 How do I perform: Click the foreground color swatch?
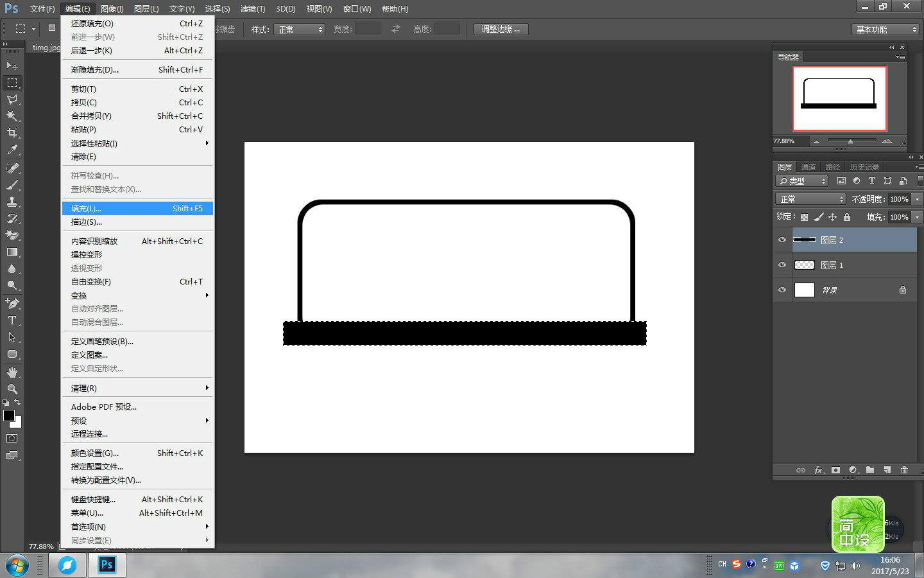click(x=9, y=416)
